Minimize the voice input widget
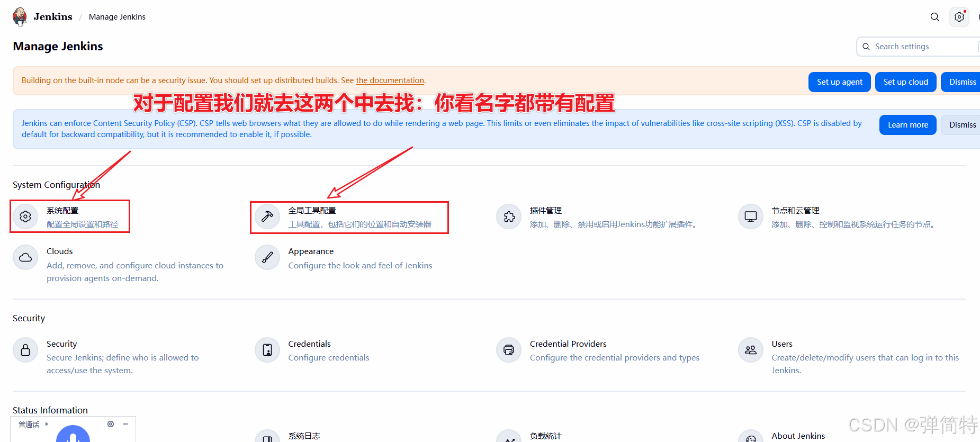This screenshot has width=980, height=442. coord(125,424)
